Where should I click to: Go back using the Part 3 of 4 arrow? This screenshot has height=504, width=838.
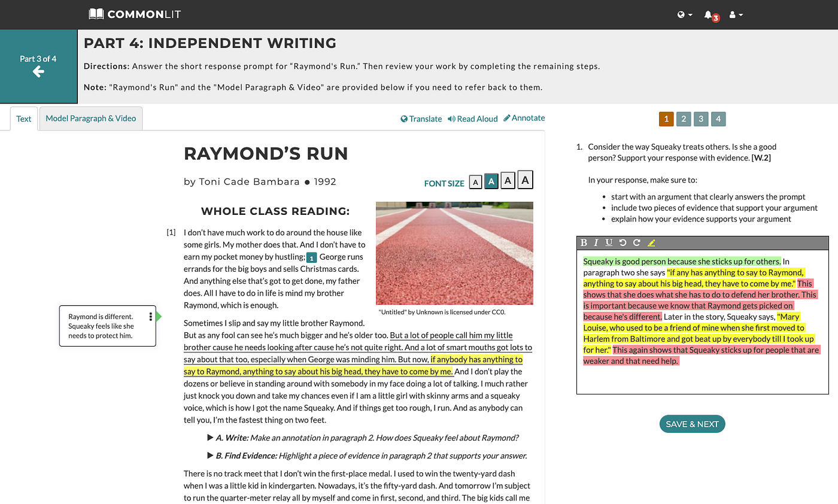coord(38,72)
